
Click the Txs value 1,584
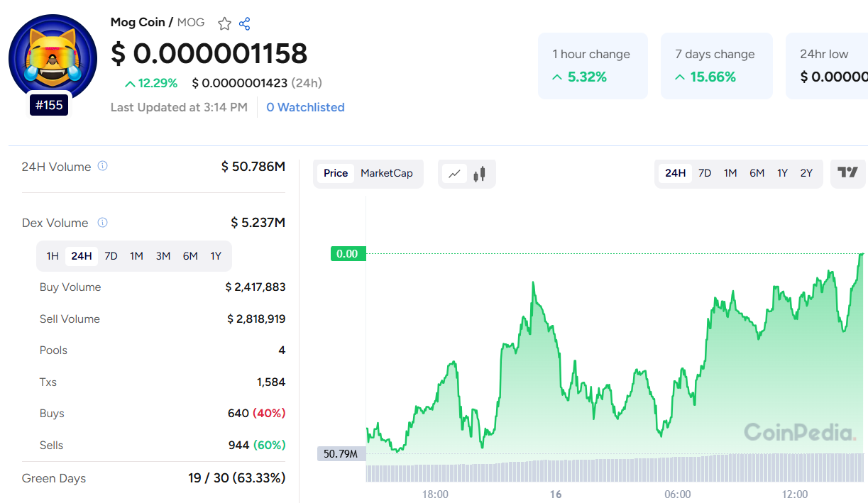[271, 382]
